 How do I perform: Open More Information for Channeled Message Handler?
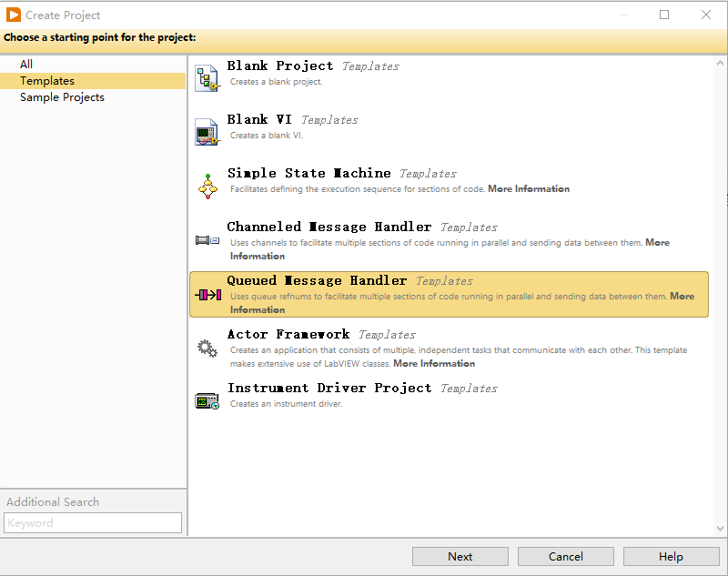pyautogui.click(x=657, y=243)
